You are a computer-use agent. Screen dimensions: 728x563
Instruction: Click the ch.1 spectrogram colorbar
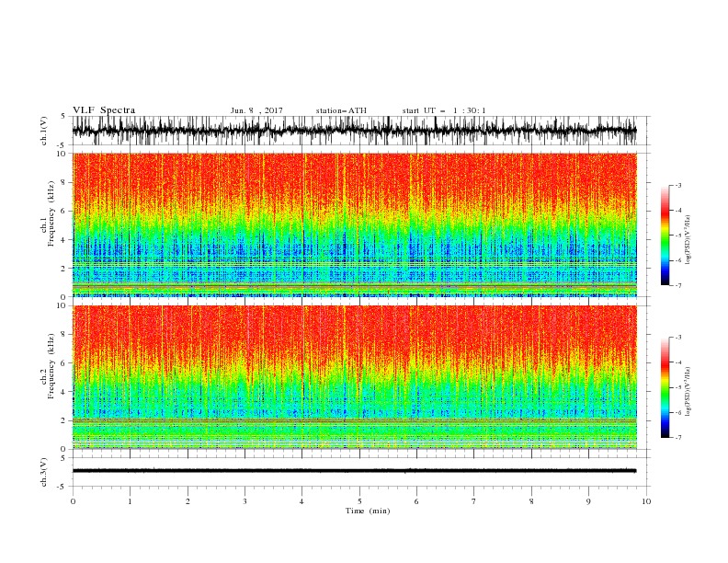(665, 236)
